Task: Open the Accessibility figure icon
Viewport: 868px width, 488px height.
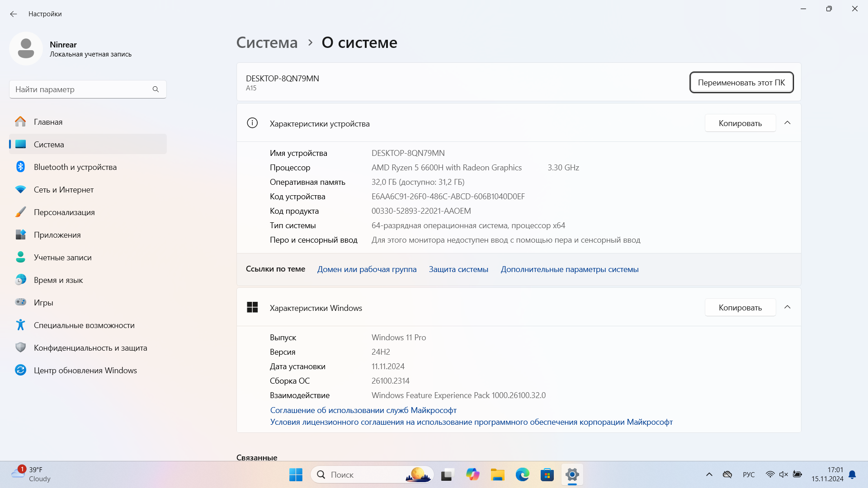Action: [20, 325]
